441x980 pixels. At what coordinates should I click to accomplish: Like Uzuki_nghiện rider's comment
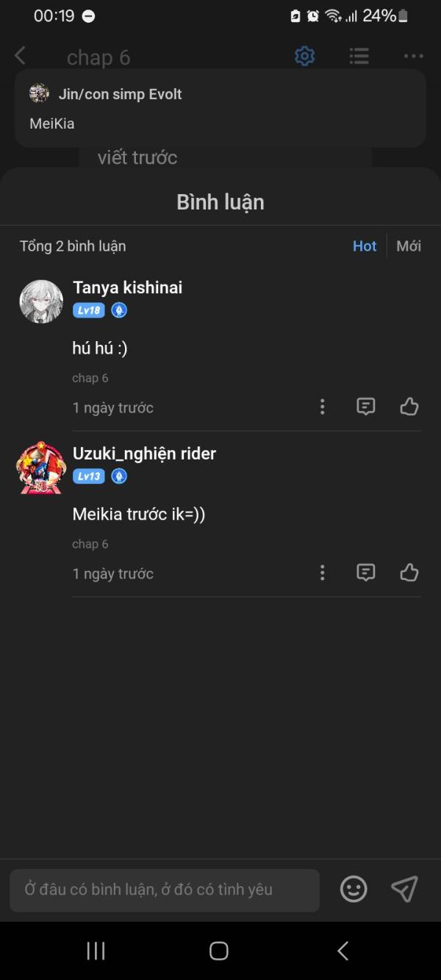point(409,573)
